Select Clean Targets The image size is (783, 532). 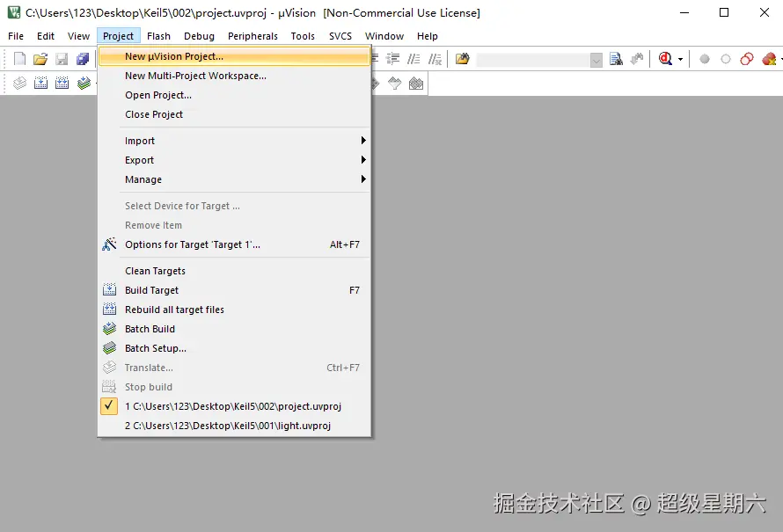coord(235,271)
